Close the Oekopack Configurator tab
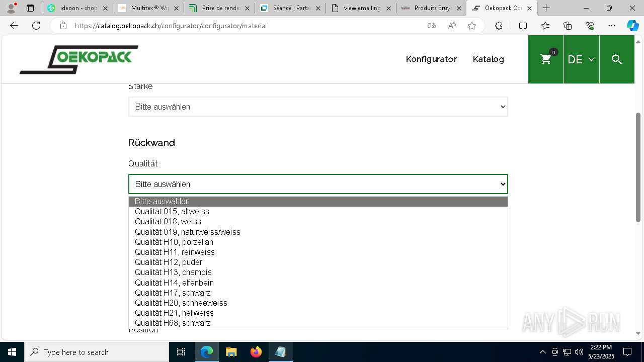The width and height of the screenshot is (644, 362). coord(529,8)
